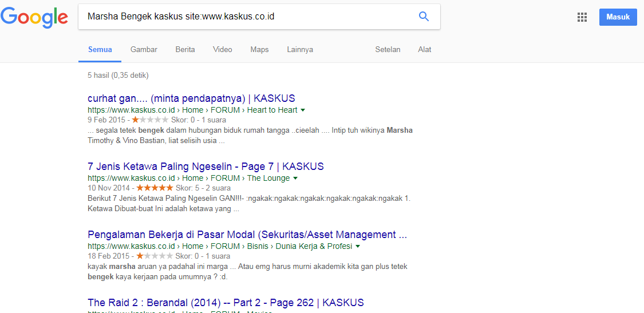Open the Alat search tools

click(x=425, y=50)
